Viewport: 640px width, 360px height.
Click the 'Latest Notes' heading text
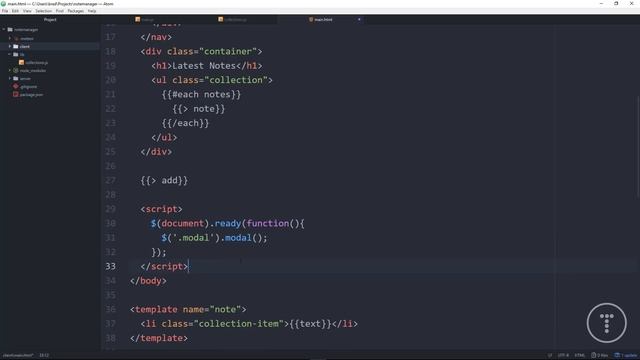tap(204, 66)
